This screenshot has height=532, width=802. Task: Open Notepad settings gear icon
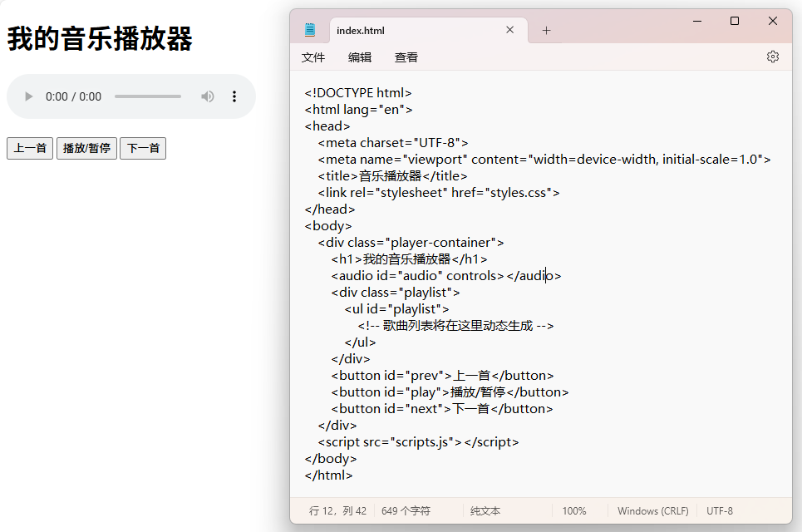click(773, 57)
